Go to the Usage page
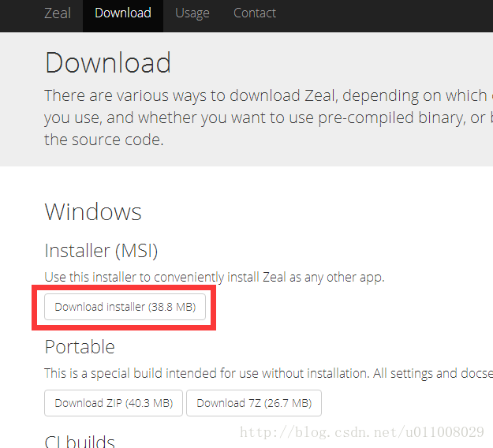The height and width of the screenshot is (448, 493). [192, 13]
